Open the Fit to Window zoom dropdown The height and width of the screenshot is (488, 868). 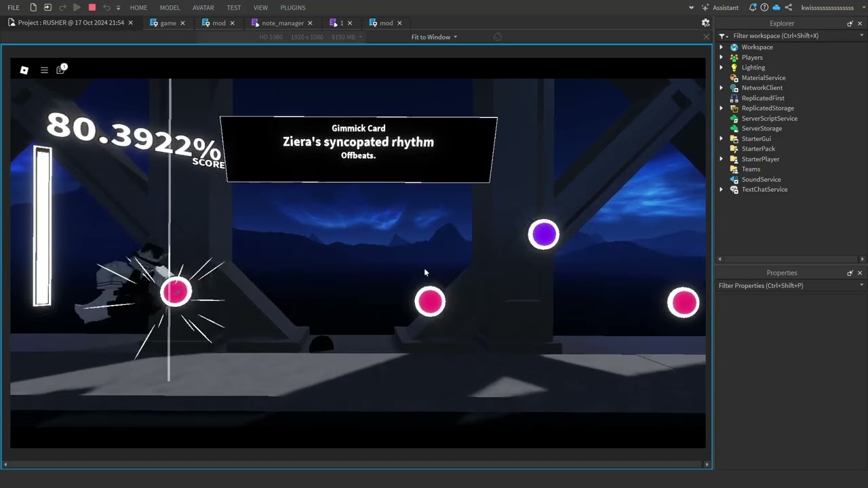coord(434,37)
